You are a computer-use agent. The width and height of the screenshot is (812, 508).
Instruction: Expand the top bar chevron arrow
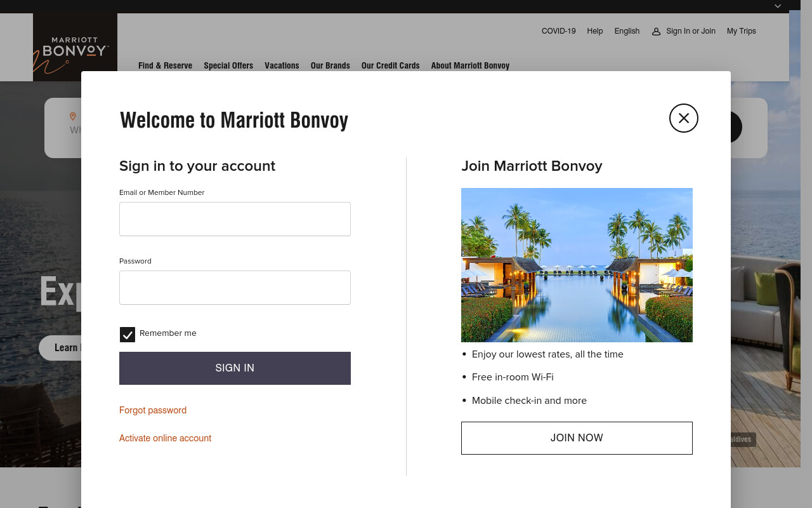pyautogui.click(x=778, y=6)
